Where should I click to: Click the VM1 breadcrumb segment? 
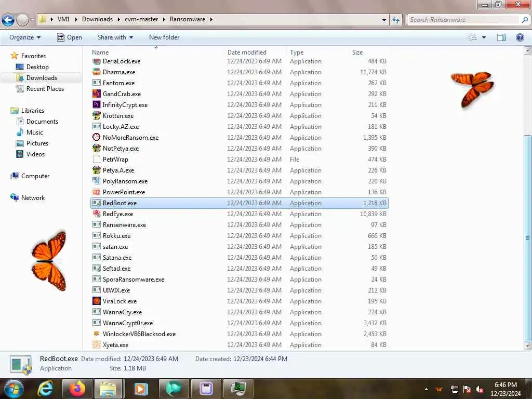pyautogui.click(x=63, y=19)
